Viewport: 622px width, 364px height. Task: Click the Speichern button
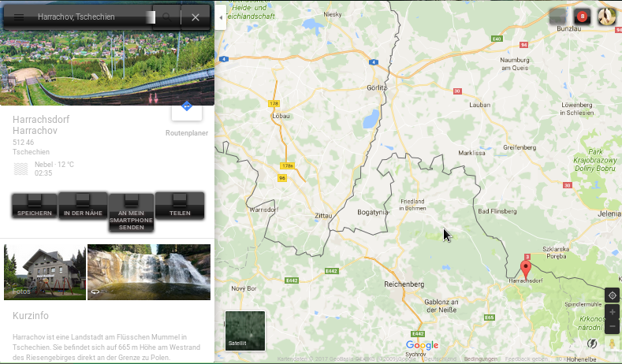tap(35, 206)
